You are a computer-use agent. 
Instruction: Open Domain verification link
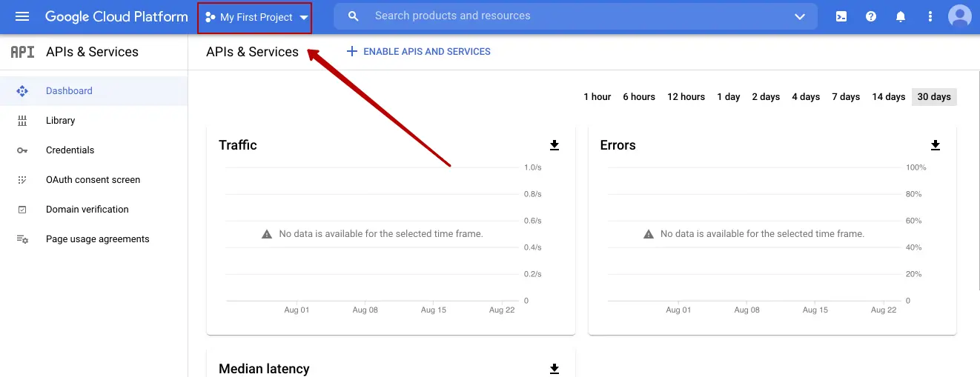(x=87, y=210)
